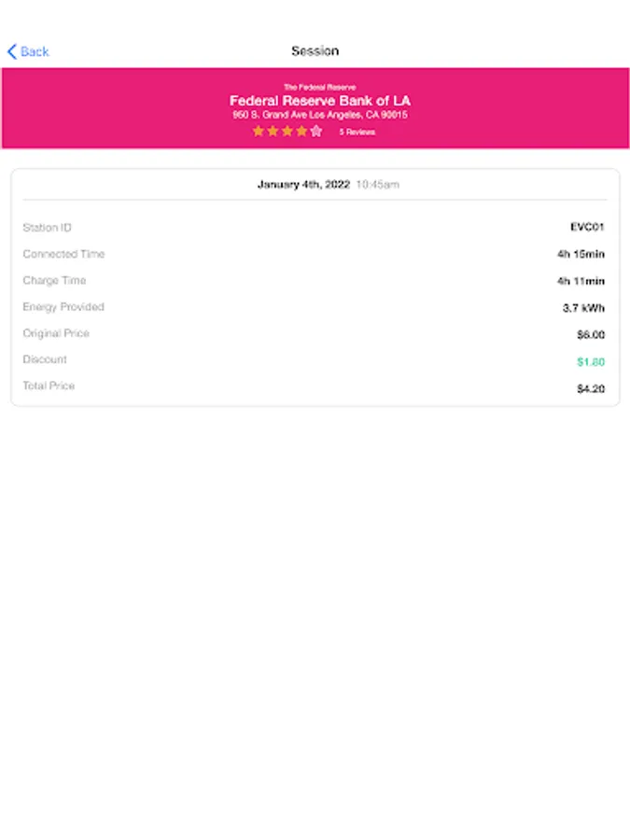Open the 950 S. Grand Ave address

coord(320,115)
